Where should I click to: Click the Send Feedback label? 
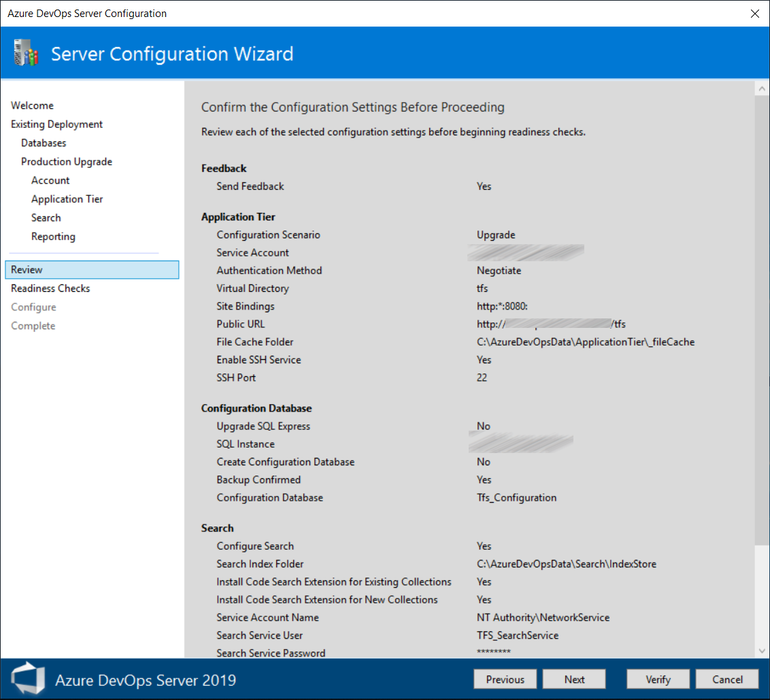pyautogui.click(x=250, y=186)
